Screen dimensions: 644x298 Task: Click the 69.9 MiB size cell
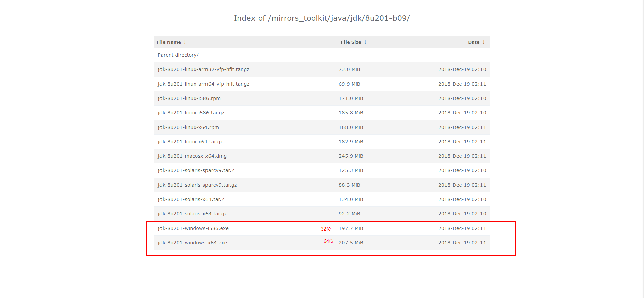pos(349,84)
